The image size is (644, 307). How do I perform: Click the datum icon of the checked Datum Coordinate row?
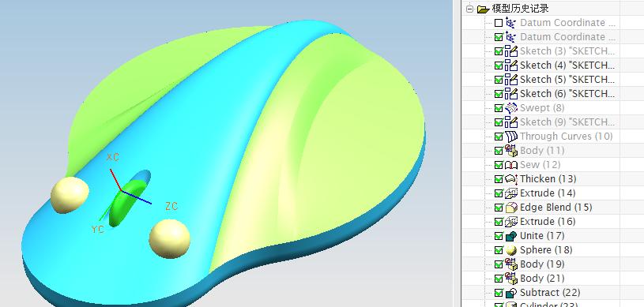[x=511, y=36]
